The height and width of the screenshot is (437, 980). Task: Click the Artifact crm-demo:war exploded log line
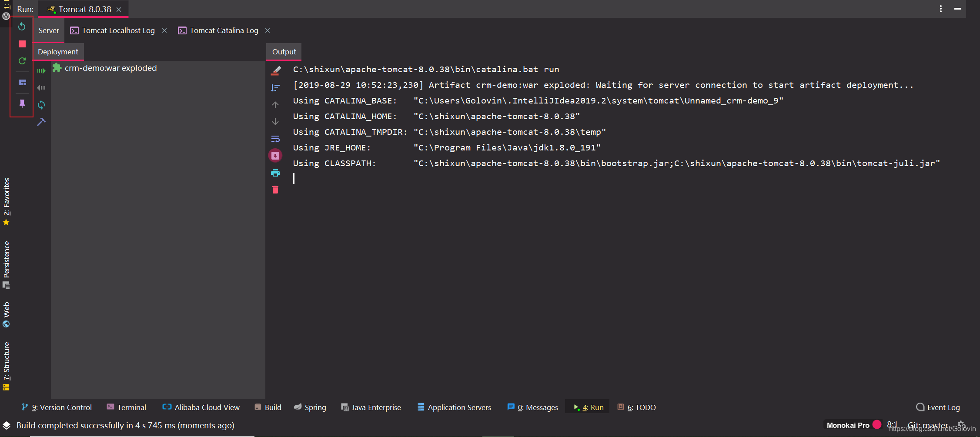603,85
